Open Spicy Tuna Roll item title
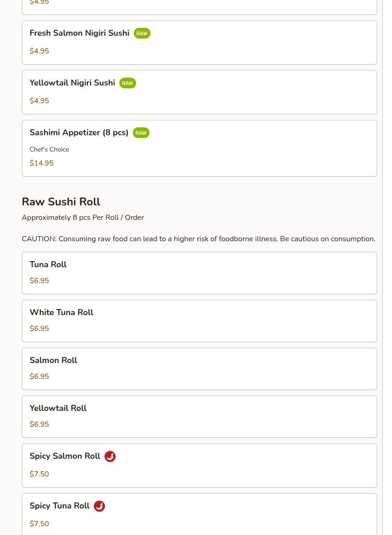The height and width of the screenshot is (535, 392). 59,506
